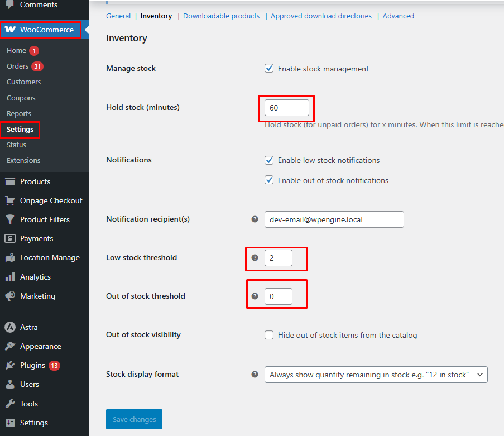
Task: Click help icon beside Stock display format
Action: tap(255, 375)
